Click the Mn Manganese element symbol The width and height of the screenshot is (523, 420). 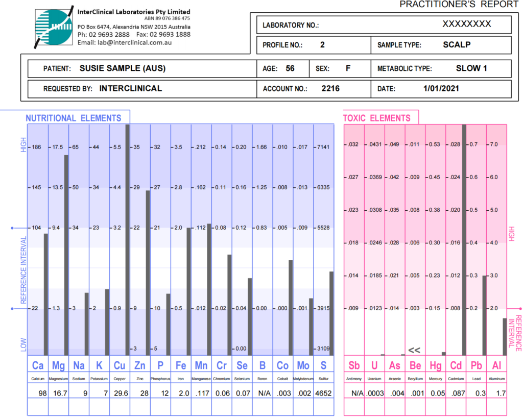201,366
